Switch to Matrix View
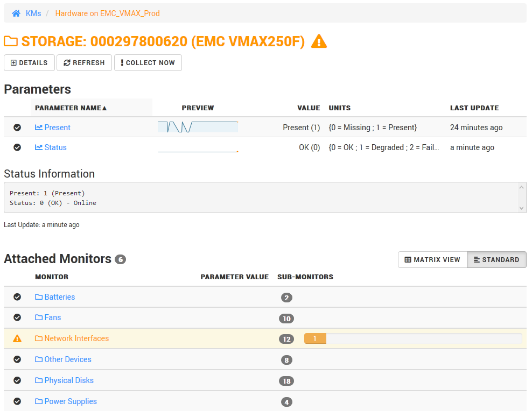The image size is (532, 417). [432, 259]
